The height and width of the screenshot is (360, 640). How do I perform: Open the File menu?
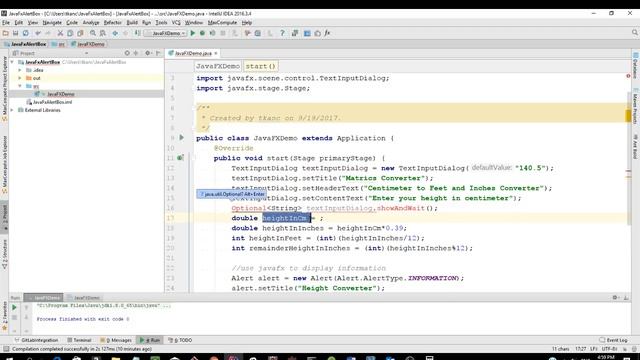[x=6, y=22]
